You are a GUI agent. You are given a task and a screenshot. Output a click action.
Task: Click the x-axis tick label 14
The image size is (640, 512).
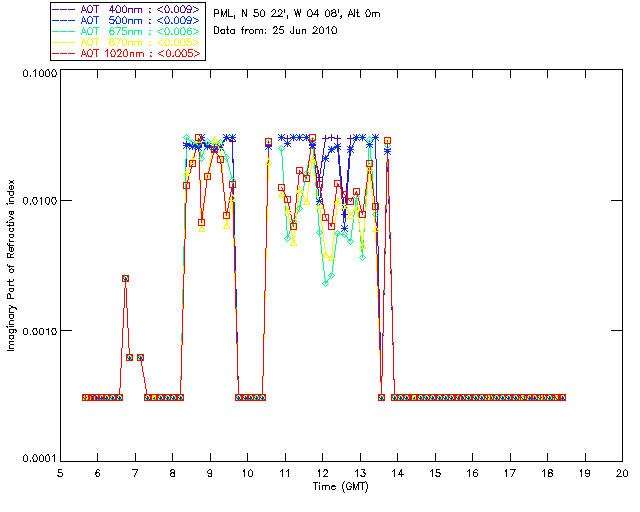pyautogui.click(x=398, y=474)
